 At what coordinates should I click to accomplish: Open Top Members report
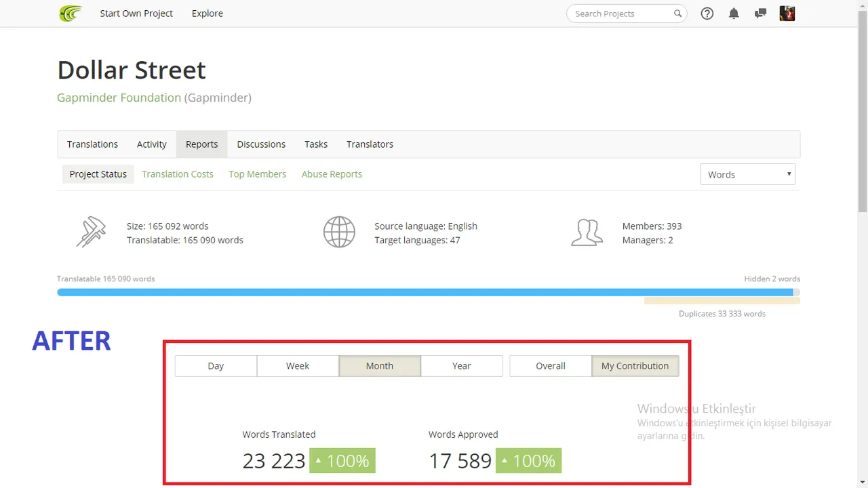tap(258, 174)
